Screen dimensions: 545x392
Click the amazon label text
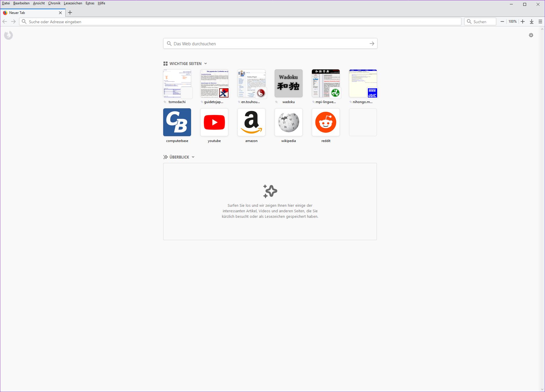pos(251,141)
